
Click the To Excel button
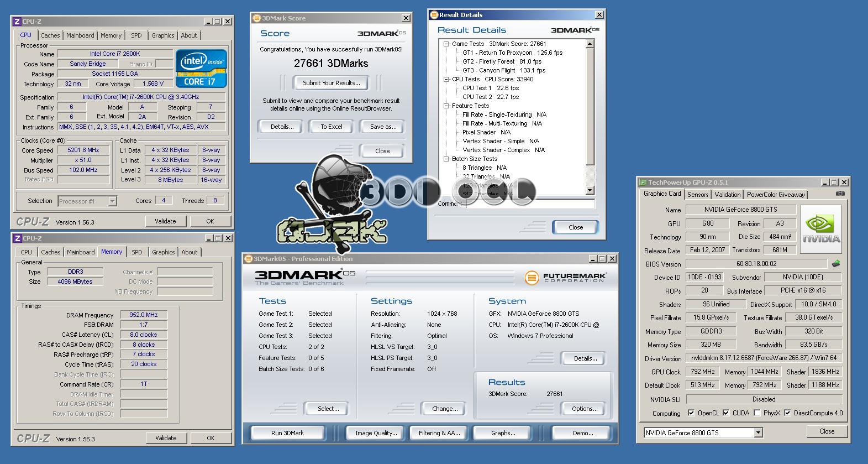(x=332, y=127)
